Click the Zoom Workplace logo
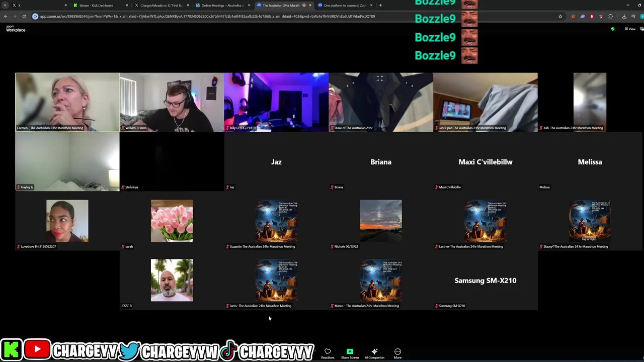644x362 pixels. (x=16, y=29)
